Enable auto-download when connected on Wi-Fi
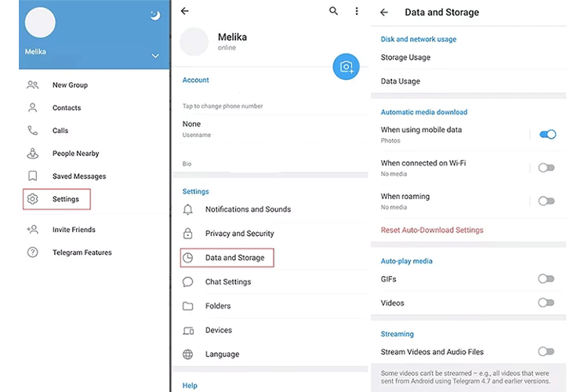The height and width of the screenshot is (392, 588). point(546,168)
